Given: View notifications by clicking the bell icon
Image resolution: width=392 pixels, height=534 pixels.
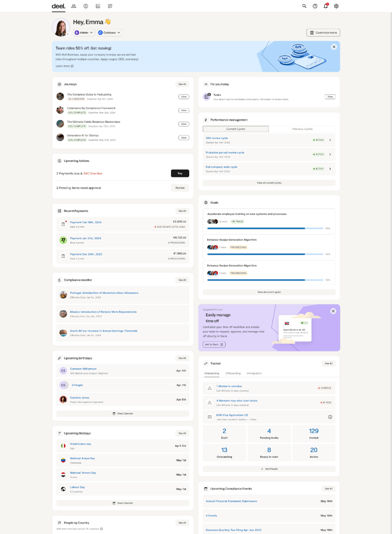Looking at the screenshot, I should point(325,6).
